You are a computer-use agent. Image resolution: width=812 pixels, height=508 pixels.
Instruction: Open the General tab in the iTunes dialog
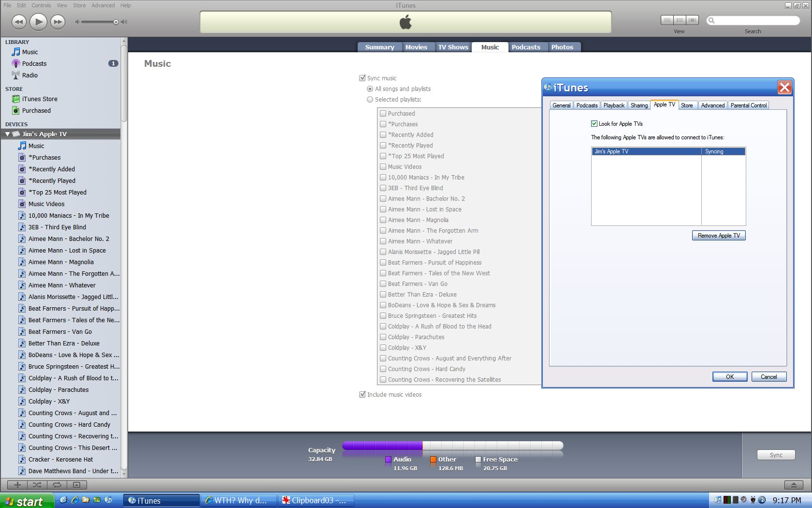pyautogui.click(x=561, y=105)
